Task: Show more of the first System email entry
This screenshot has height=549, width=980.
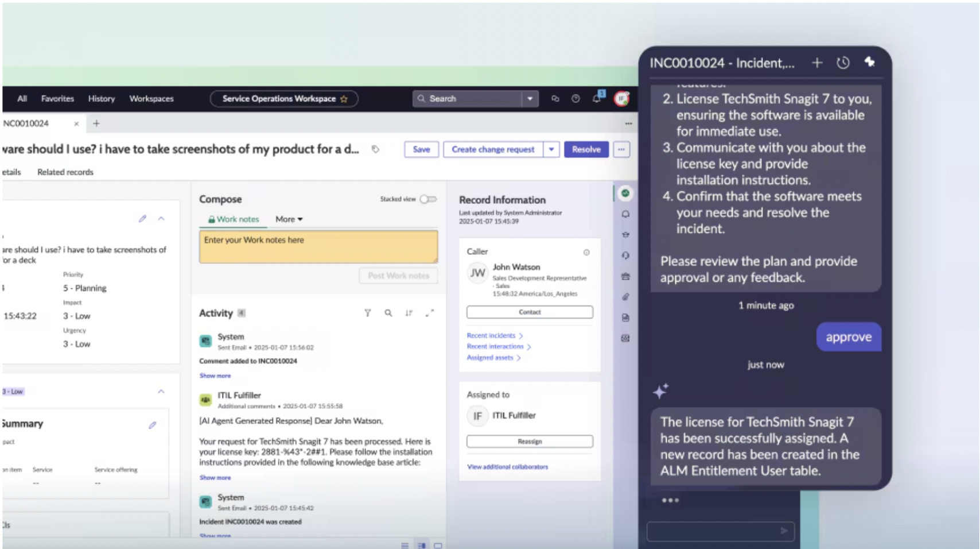Action: 215,376
